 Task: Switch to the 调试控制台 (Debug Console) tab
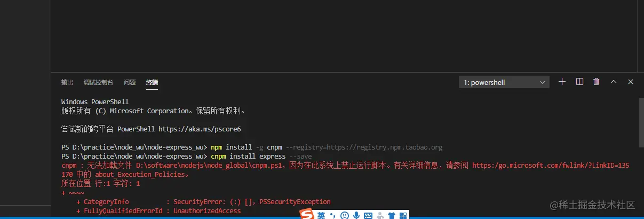98,82
